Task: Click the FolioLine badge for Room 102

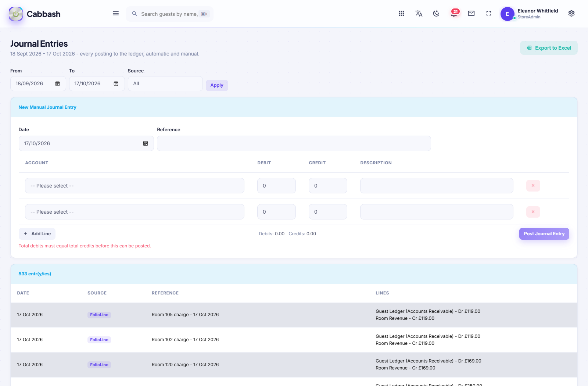Action: (99, 340)
